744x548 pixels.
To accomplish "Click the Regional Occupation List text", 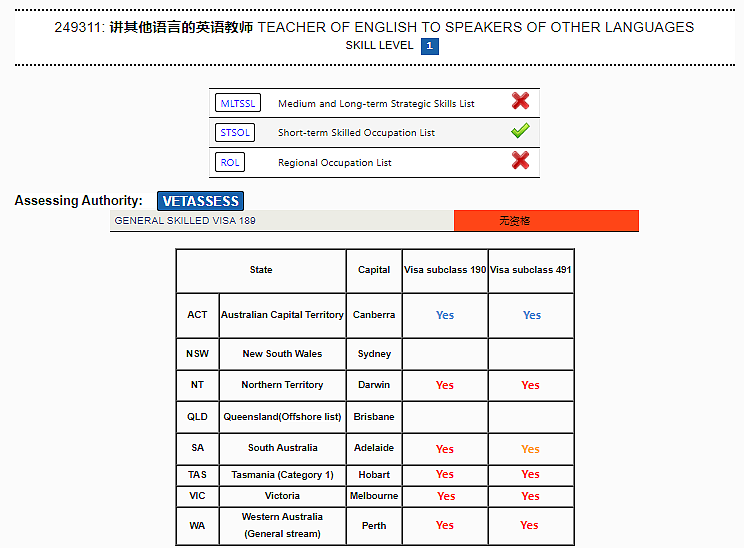I will coord(335,163).
